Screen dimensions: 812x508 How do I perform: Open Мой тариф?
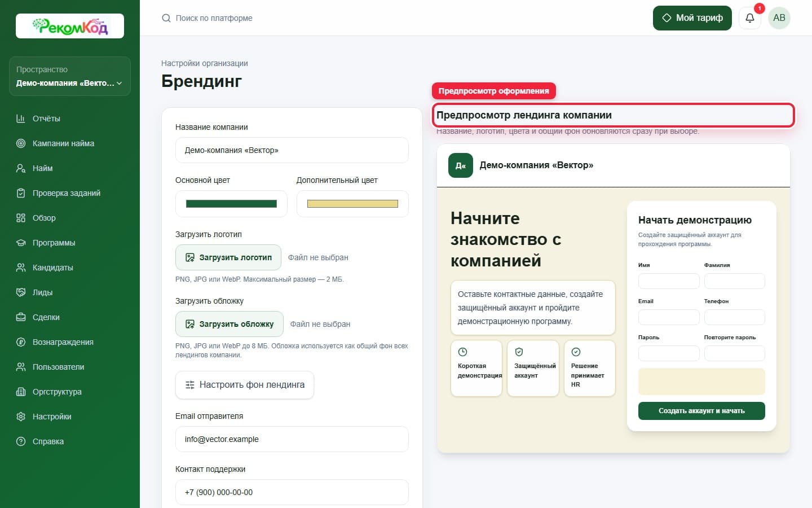(x=692, y=18)
